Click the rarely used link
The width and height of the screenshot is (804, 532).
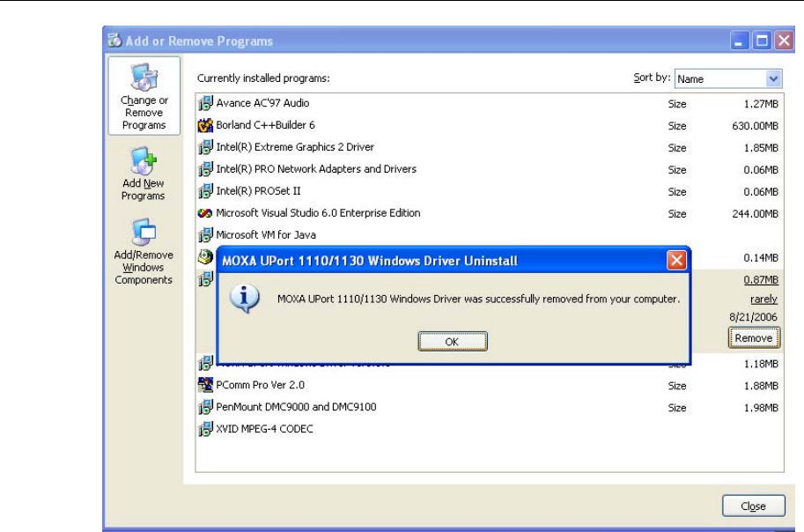pos(763,299)
